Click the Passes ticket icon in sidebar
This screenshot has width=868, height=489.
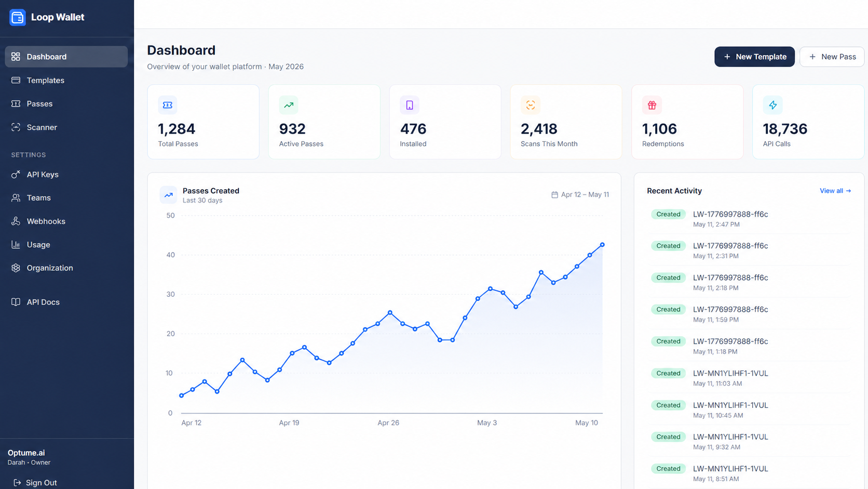(16, 103)
